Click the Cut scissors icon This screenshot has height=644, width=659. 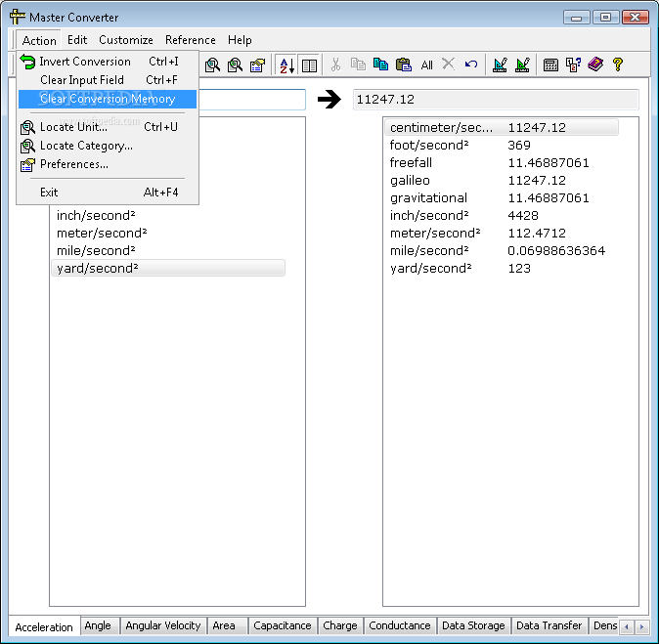click(335, 64)
